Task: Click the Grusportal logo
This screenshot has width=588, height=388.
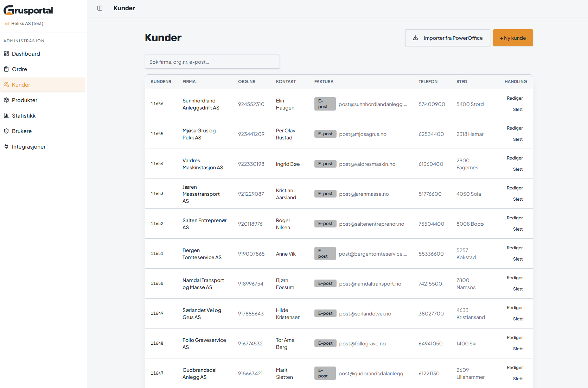Action: pos(28,10)
